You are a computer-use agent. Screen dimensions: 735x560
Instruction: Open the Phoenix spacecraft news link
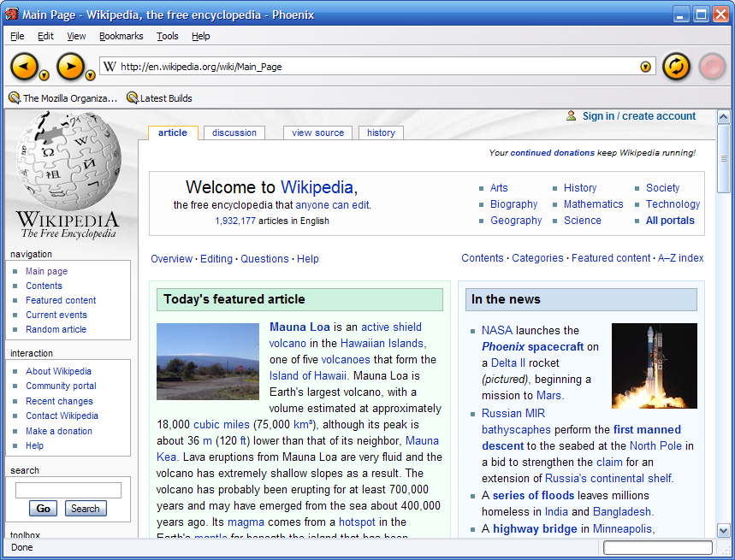tap(532, 346)
